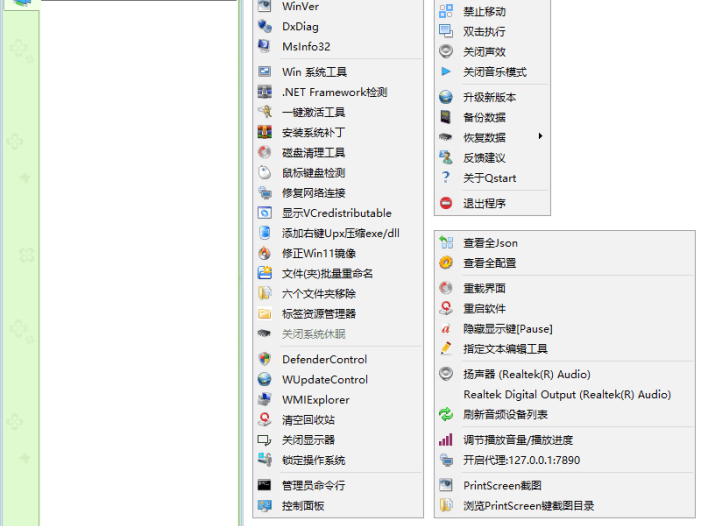The image size is (701, 526).
Task: Click the 鼠标键盘检测 mouse icon
Action: pyautogui.click(x=265, y=173)
